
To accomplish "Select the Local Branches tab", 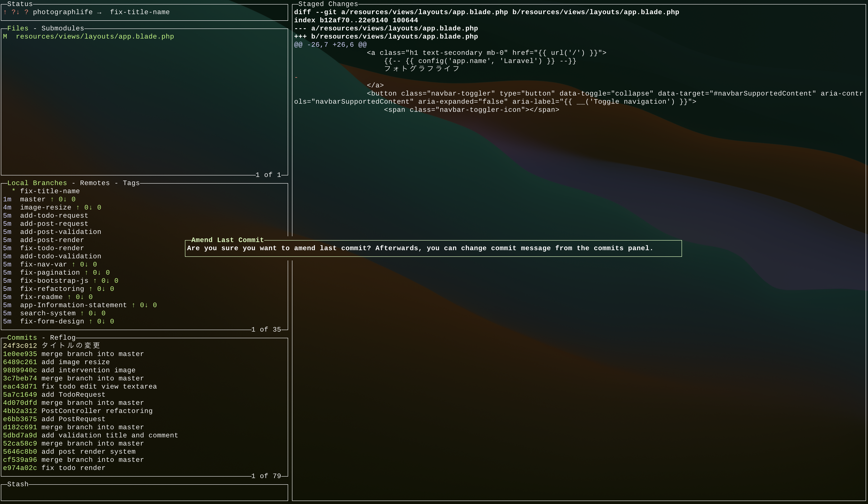I will pos(37,183).
